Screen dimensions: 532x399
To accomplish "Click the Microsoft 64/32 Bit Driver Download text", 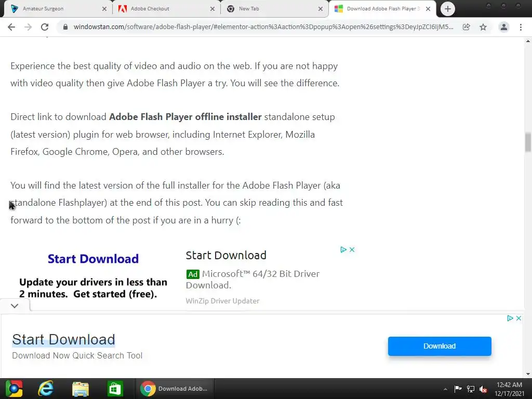I will [253, 279].
